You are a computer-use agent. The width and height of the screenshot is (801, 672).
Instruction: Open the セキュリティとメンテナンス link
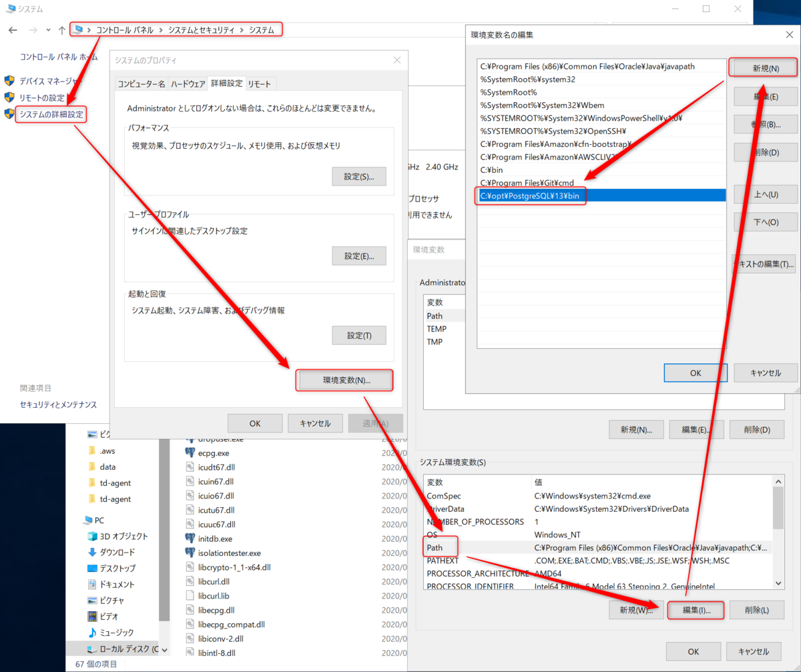[59, 404]
